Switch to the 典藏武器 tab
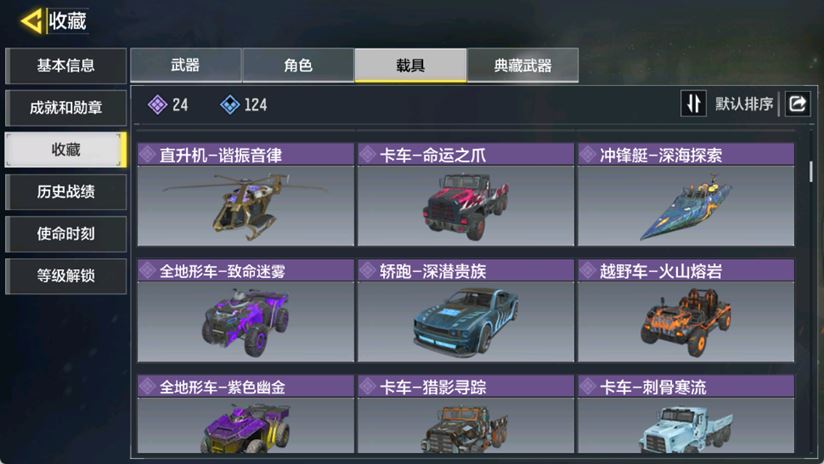824x464 pixels. [523, 65]
